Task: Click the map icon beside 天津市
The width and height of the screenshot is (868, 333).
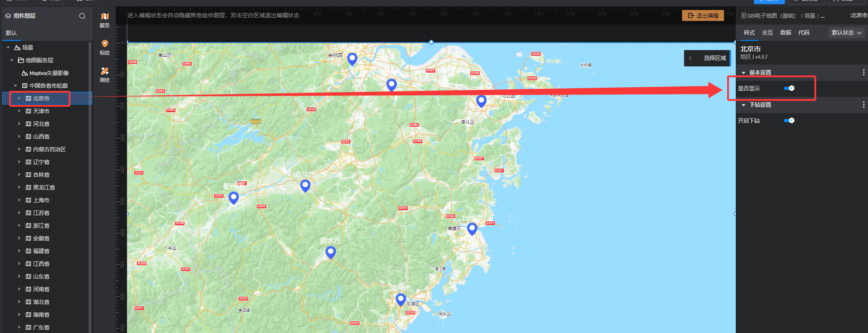Action: (28, 111)
